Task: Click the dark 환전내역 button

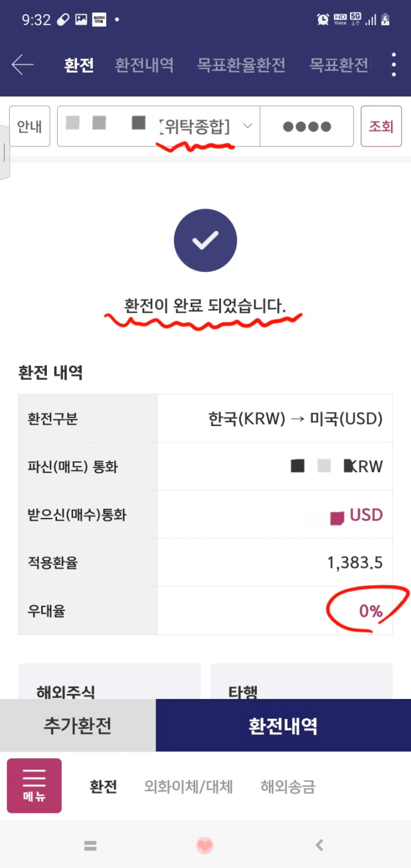Action: coord(283,725)
